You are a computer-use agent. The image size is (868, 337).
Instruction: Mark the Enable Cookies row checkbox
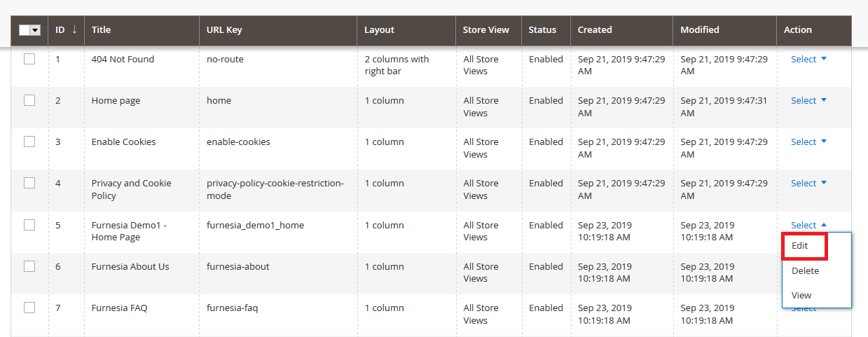point(29,142)
